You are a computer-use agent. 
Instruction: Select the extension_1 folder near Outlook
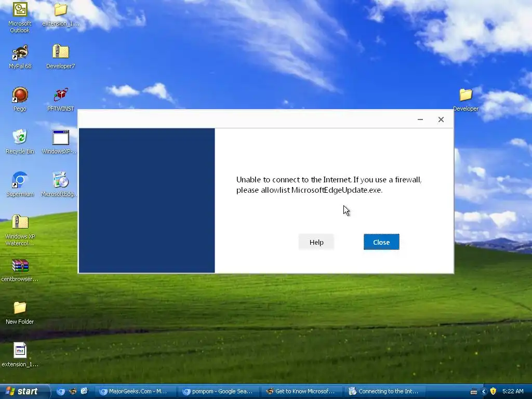point(60,14)
